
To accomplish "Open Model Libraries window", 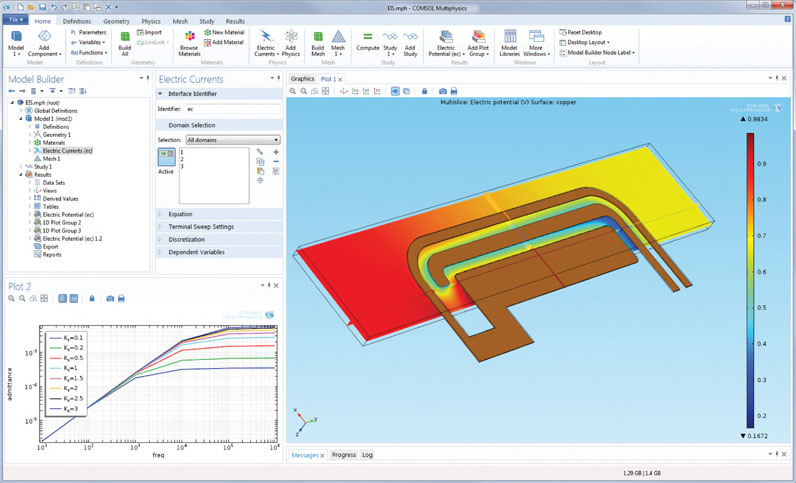I will pos(509,43).
